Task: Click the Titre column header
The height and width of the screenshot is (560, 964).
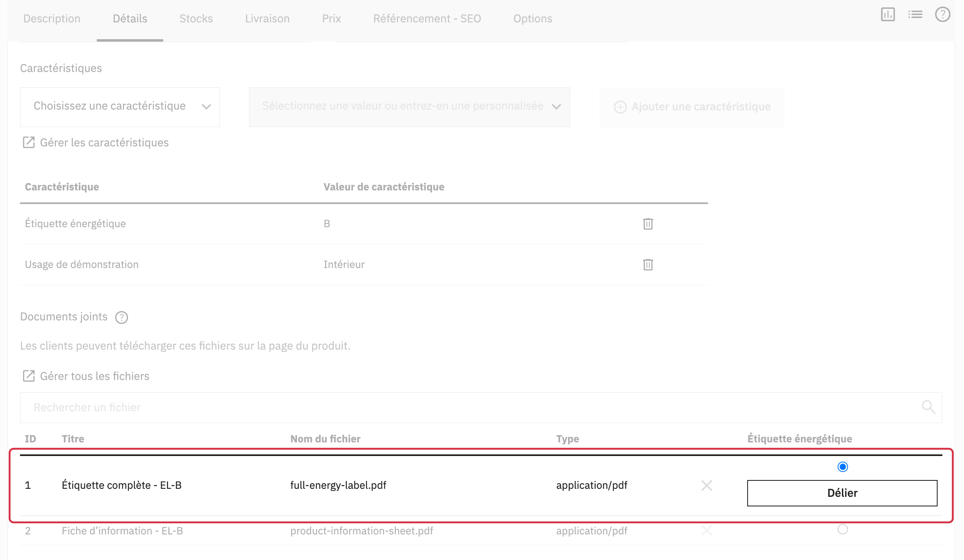Action: tap(73, 439)
